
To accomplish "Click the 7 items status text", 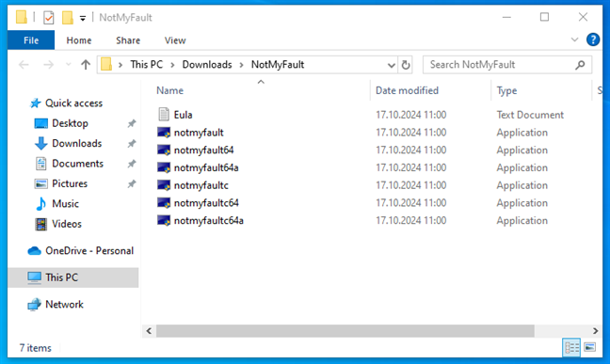I will pyautogui.click(x=36, y=348).
